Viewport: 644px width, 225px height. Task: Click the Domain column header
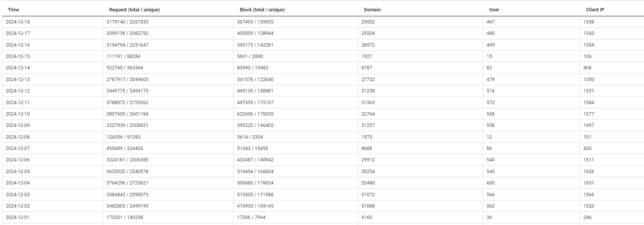[x=372, y=10]
